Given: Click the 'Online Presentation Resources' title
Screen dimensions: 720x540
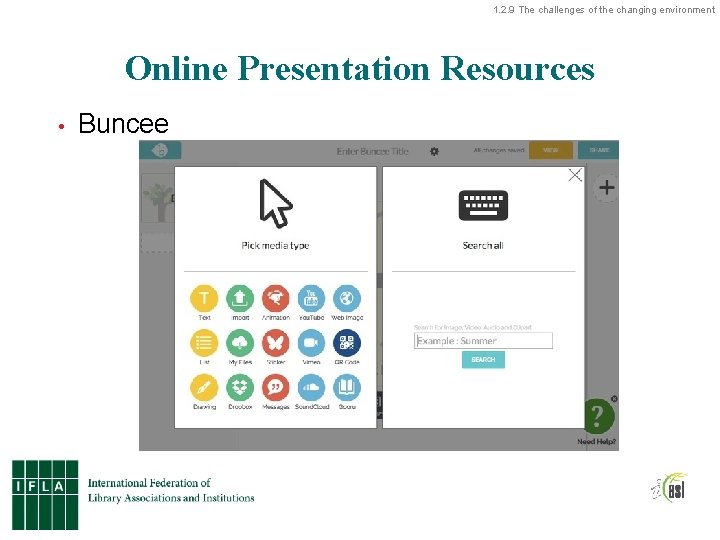Looking at the screenshot, I should point(360,68).
